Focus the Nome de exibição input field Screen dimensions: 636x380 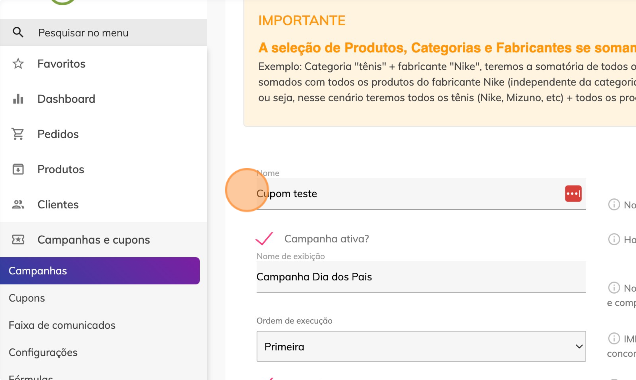pos(421,277)
